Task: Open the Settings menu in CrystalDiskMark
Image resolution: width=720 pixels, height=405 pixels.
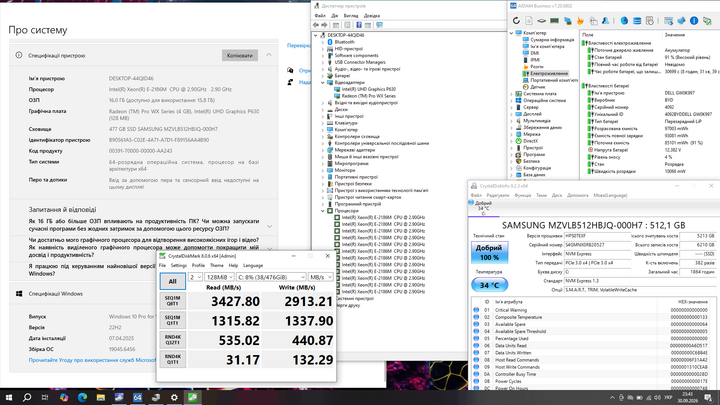Action: [179, 265]
